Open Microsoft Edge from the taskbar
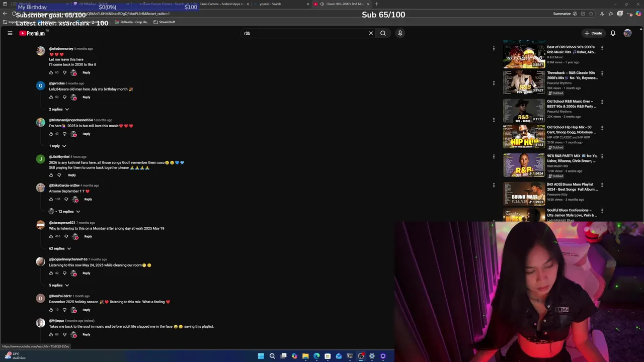Image resolution: width=644 pixels, height=362 pixels. tap(316, 356)
